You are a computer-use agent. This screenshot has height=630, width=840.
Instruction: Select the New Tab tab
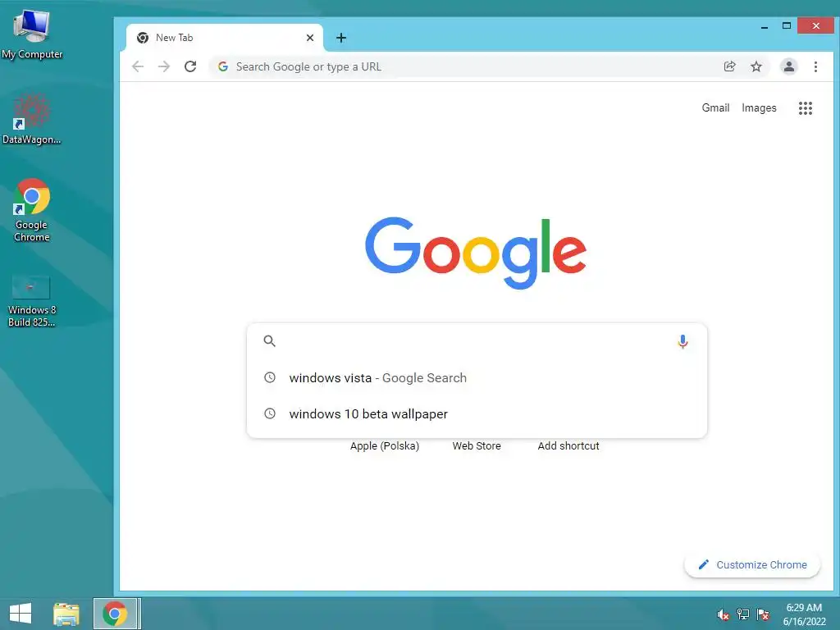pyautogui.click(x=224, y=38)
